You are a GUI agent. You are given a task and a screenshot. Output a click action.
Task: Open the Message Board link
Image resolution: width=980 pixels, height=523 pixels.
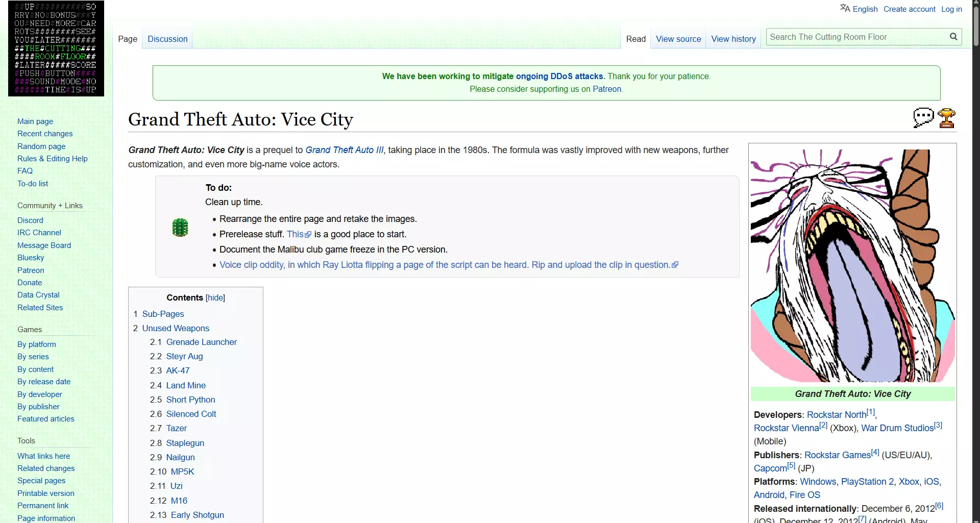coord(44,245)
